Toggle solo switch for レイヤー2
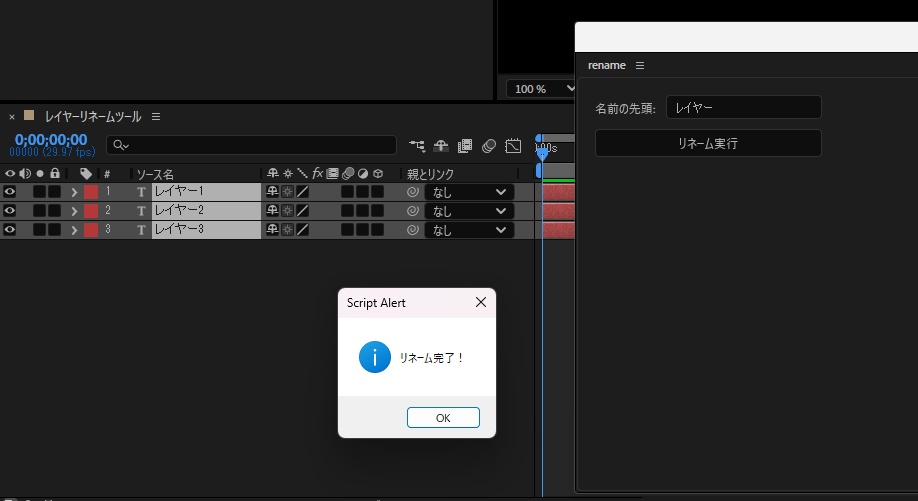 (39, 211)
